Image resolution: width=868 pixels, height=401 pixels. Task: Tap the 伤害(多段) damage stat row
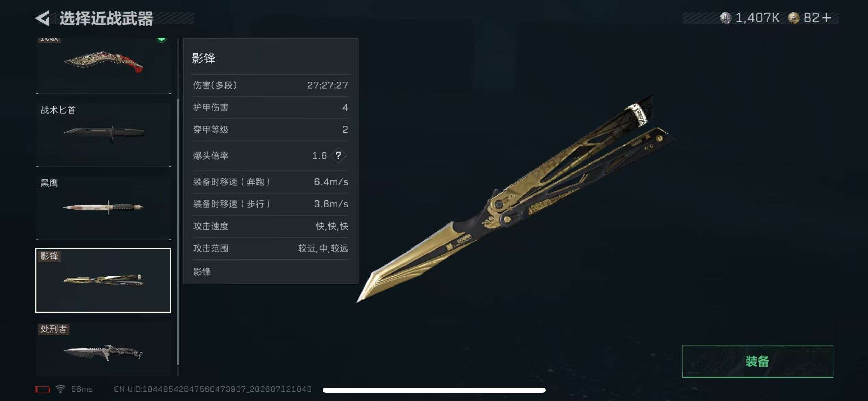point(270,85)
